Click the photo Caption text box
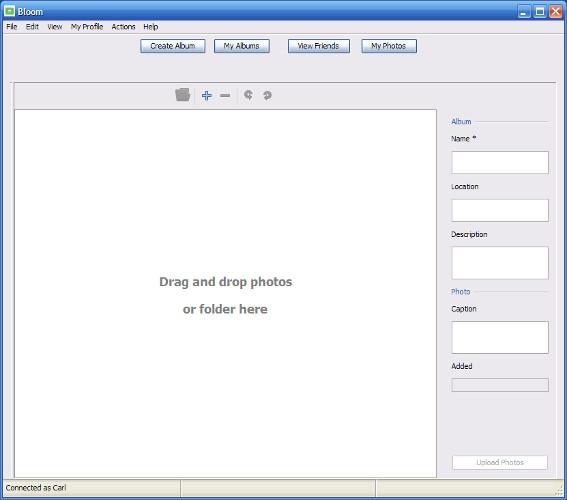Screen dimensions: 567x500 500,337
